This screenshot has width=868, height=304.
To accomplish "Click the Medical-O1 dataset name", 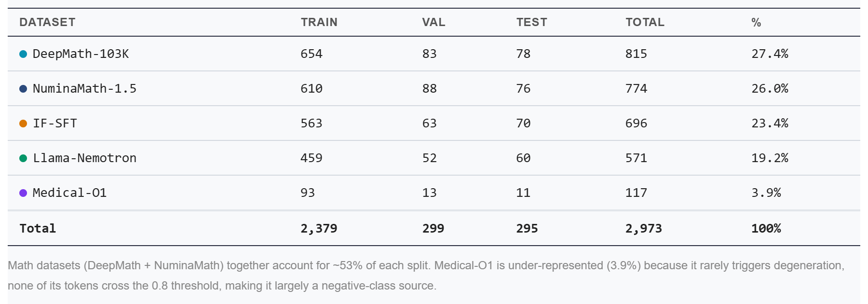I will [x=69, y=193].
